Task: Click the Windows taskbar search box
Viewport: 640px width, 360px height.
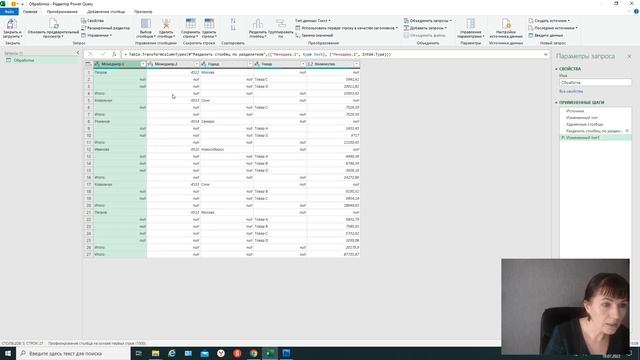Action: point(73,353)
